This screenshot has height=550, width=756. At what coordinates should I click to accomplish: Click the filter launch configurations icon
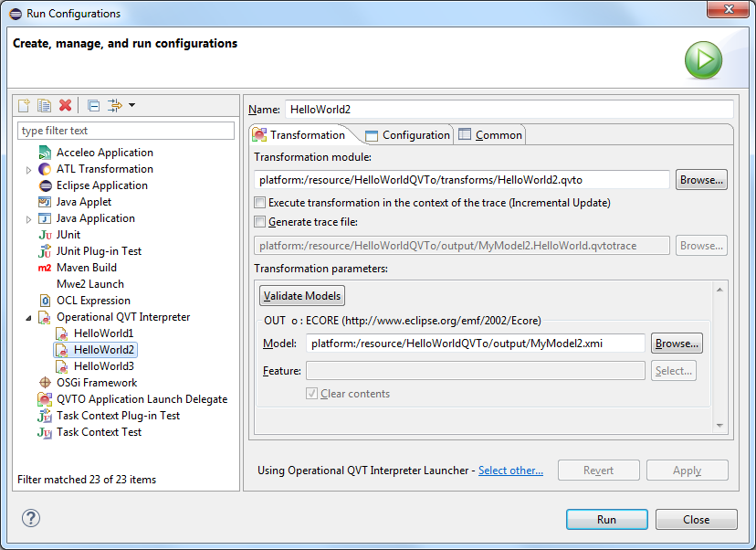click(114, 106)
